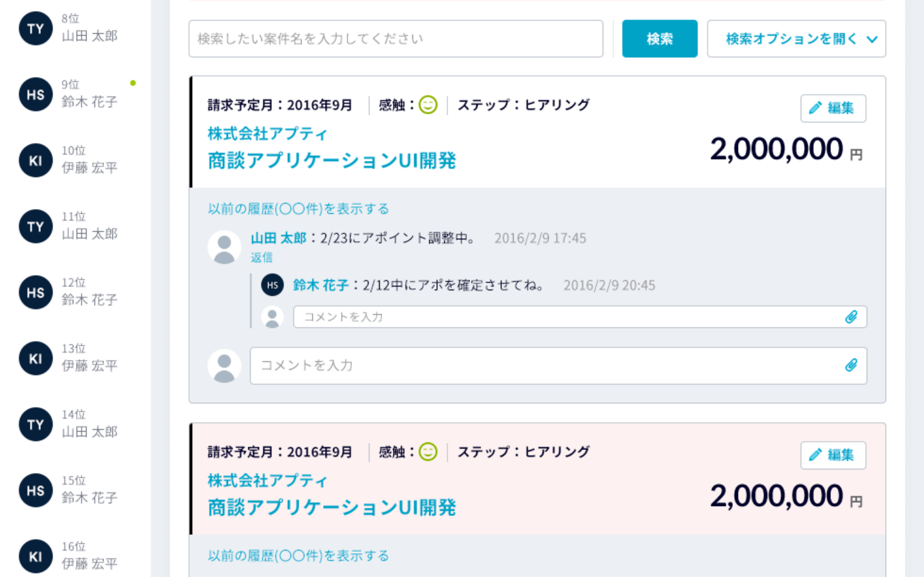Click the KI avatar for 10位 伊藤 宏平

click(36, 161)
